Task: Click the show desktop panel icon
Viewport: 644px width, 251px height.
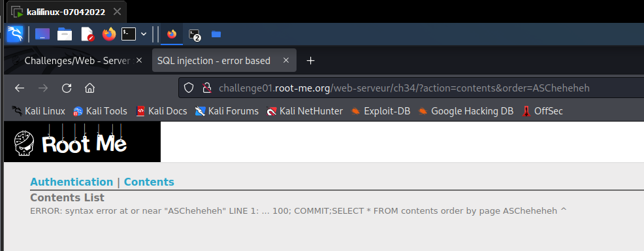Action: click(42, 34)
